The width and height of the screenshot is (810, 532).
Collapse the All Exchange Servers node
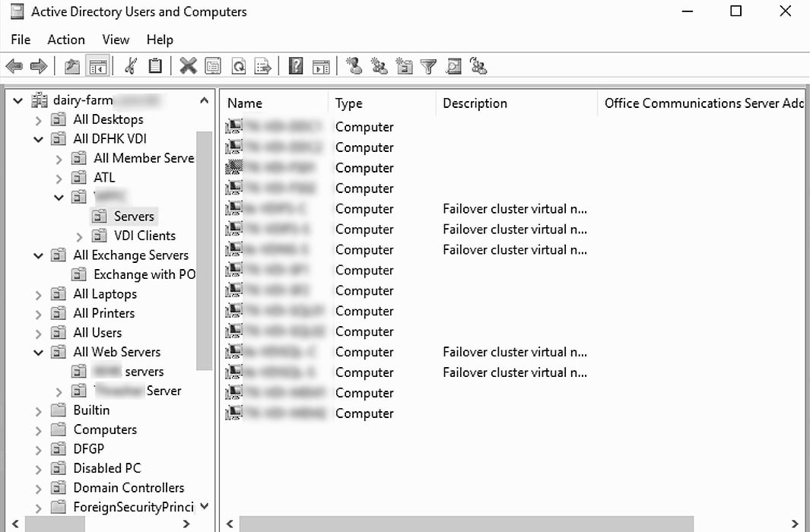click(x=38, y=255)
